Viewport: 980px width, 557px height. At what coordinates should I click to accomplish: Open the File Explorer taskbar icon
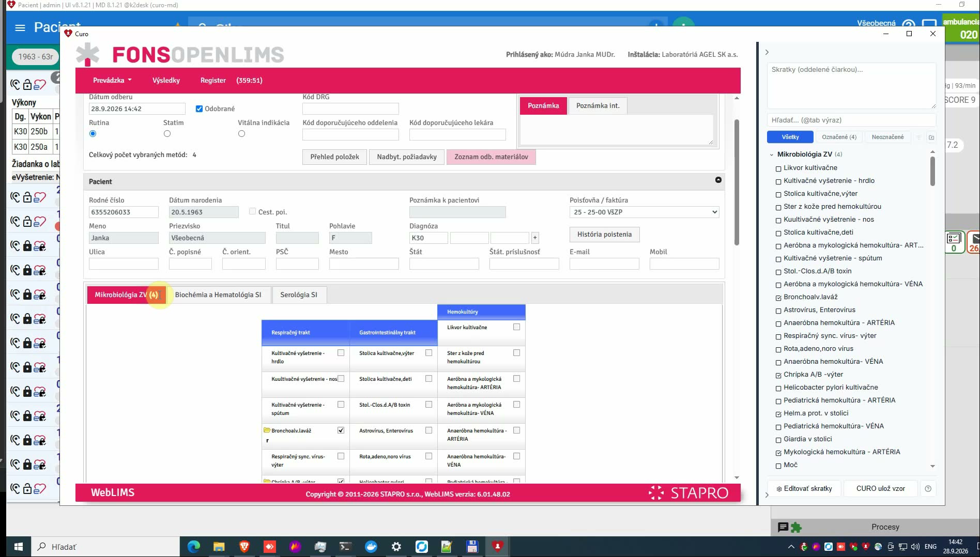pyautogui.click(x=219, y=547)
